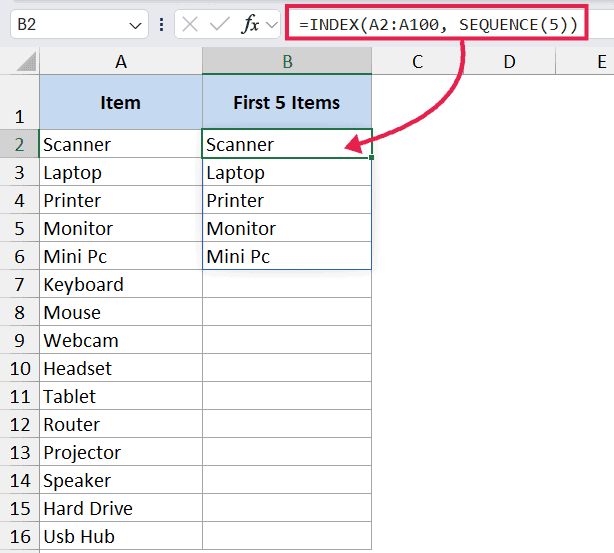Select empty cell B7 beside Keyboard
The image size is (614, 553).
coord(287,284)
